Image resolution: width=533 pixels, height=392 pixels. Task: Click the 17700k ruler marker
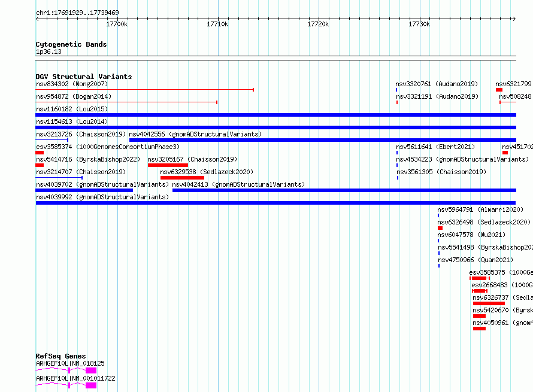pos(117,24)
